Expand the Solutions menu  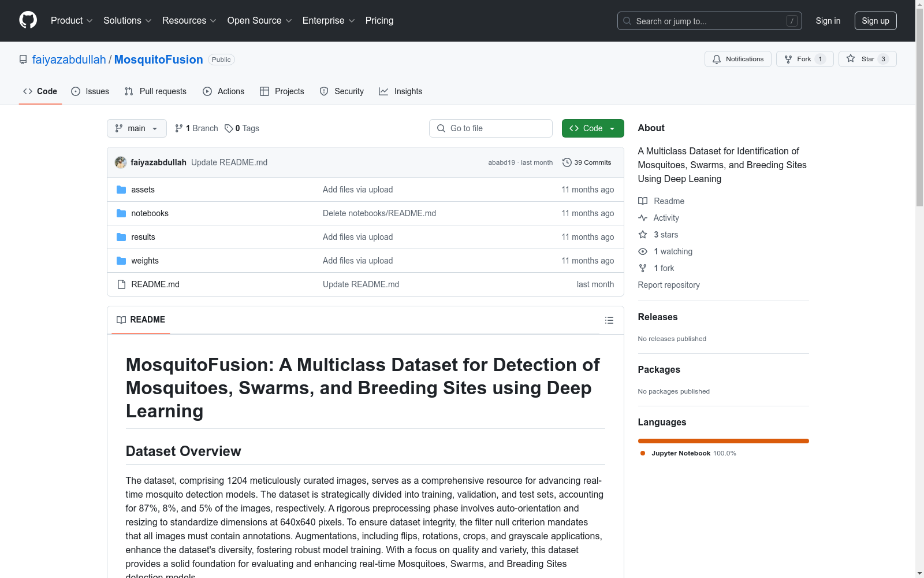128,20
